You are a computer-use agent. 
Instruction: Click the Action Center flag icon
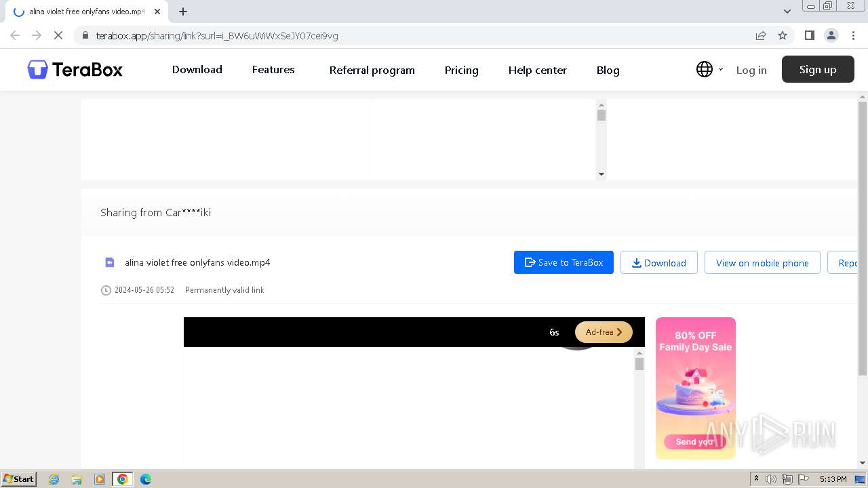coord(804,479)
